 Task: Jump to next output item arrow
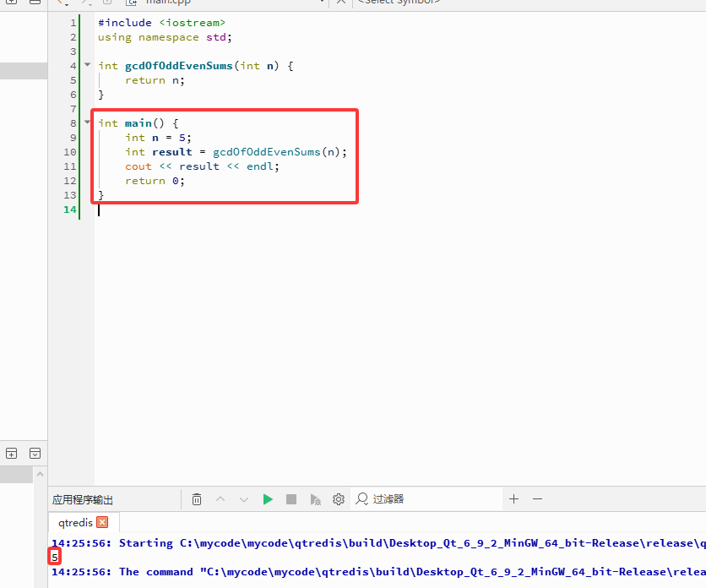click(x=244, y=499)
